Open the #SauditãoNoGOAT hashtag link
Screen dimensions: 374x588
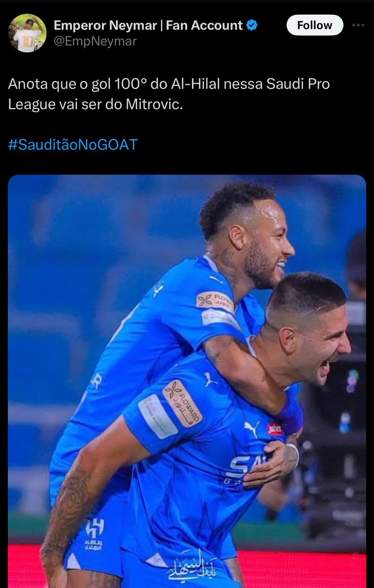(73, 145)
